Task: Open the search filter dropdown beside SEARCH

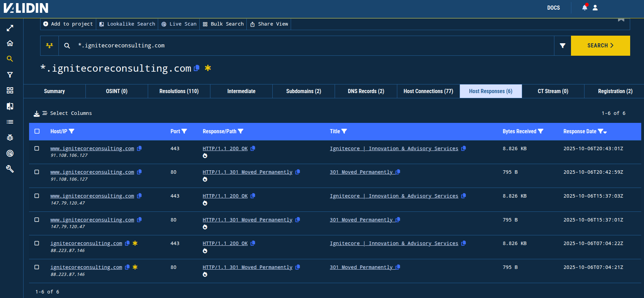Action: (562, 46)
